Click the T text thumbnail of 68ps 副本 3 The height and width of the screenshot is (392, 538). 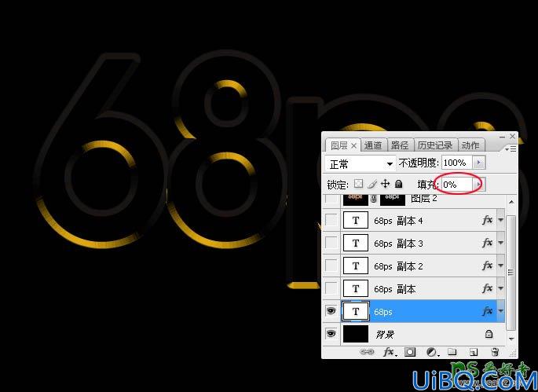[x=356, y=243]
